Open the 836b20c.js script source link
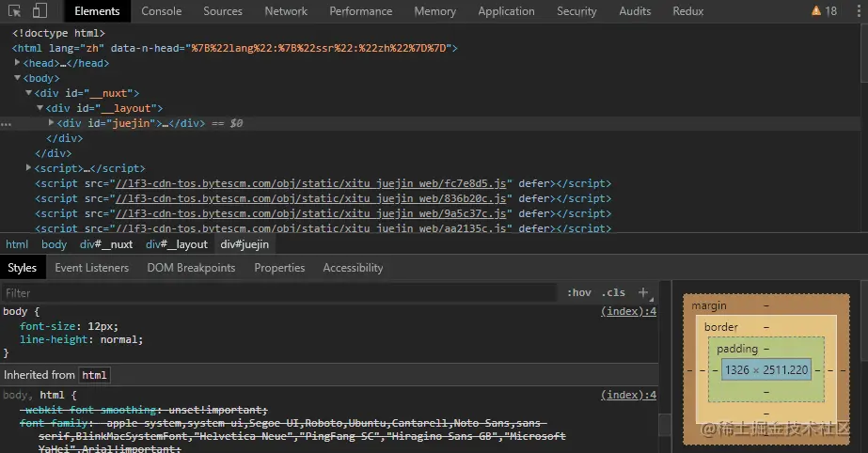The height and width of the screenshot is (453, 868). (x=310, y=198)
